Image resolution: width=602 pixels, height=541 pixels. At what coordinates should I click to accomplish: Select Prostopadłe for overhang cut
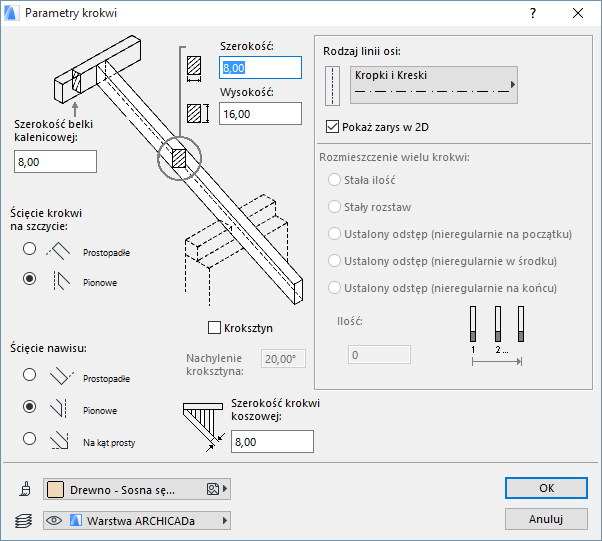29,374
